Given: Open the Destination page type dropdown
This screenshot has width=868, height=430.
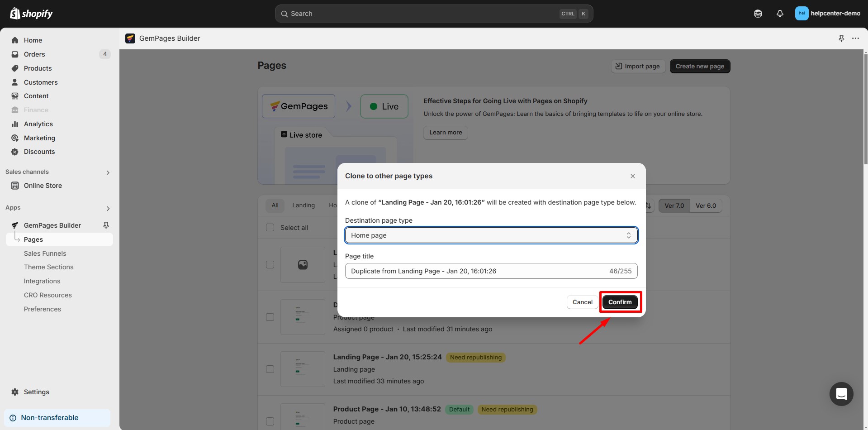Looking at the screenshot, I should pyautogui.click(x=491, y=235).
